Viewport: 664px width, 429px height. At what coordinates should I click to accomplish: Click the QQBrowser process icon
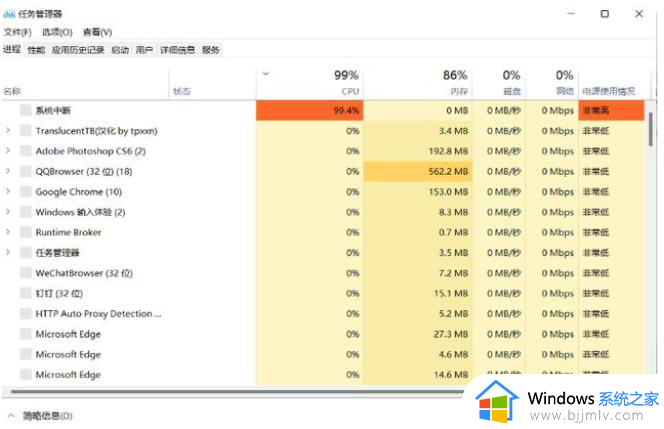pyautogui.click(x=26, y=172)
